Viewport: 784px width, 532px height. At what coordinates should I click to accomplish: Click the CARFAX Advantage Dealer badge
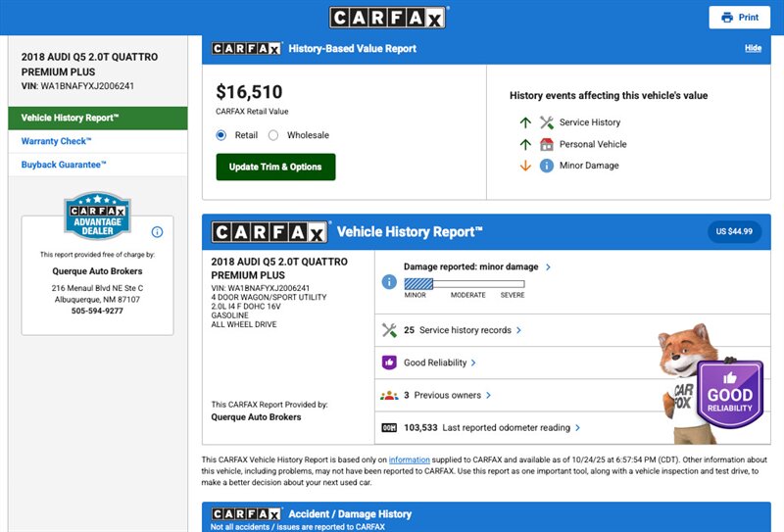pos(97,217)
